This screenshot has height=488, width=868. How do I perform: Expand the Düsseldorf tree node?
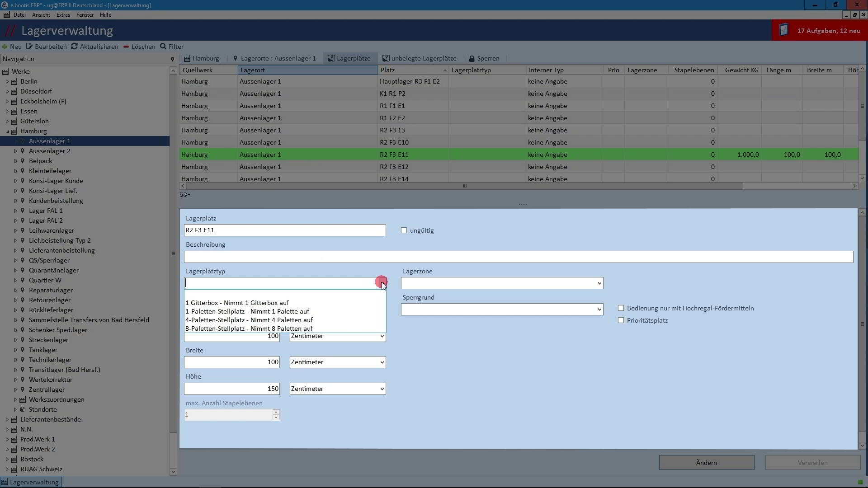(x=7, y=91)
